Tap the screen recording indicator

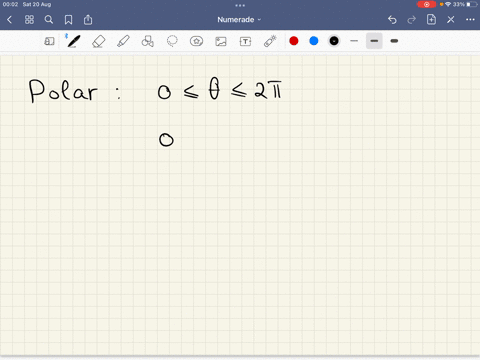point(426,4)
